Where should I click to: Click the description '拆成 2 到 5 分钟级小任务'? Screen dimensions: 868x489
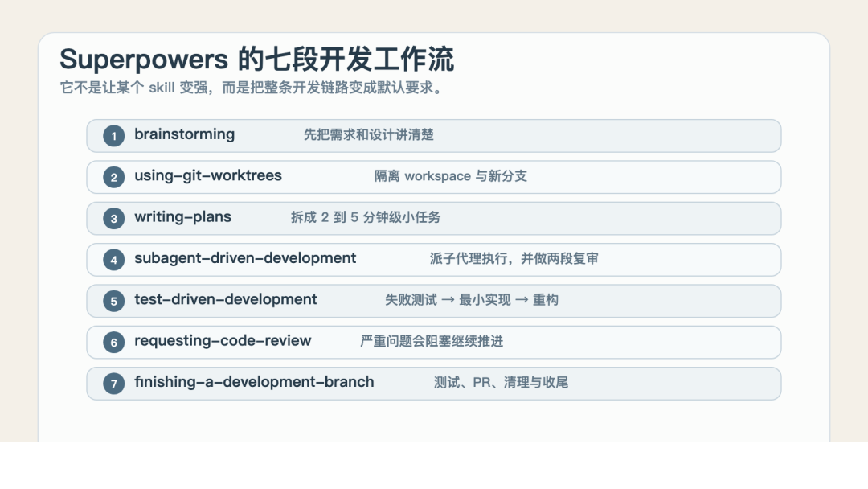pos(366,217)
